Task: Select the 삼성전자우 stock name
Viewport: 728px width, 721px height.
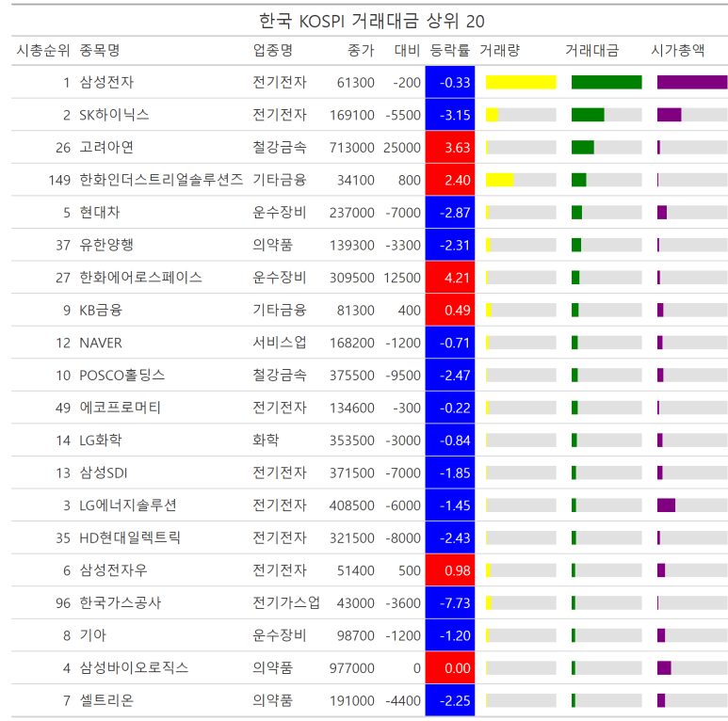Action: tap(113, 570)
